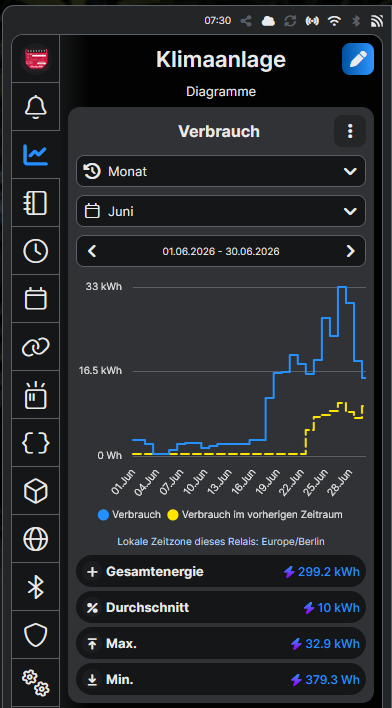392x708 pixels.
Task: Click the Gesamtenergie 299.2 kWh row
Action: point(221,572)
